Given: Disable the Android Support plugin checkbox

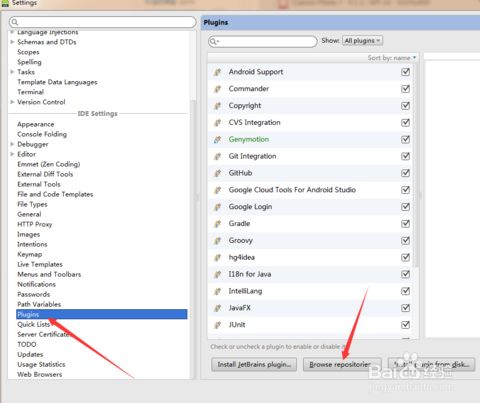Looking at the screenshot, I should click(405, 72).
